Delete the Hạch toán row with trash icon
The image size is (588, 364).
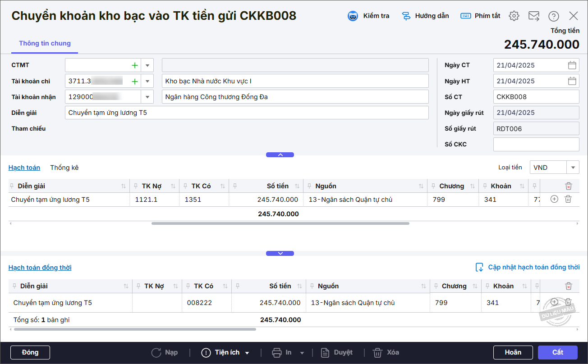tap(568, 199)
